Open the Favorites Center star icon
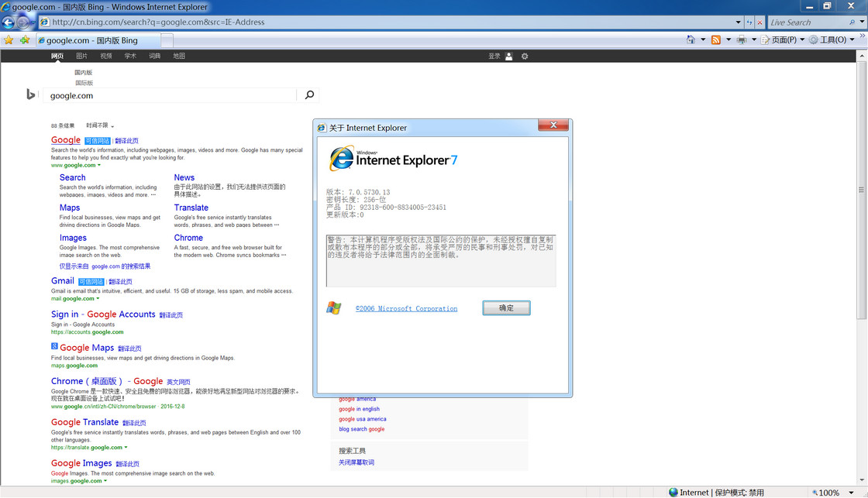The height and width of the screenshot is (498, 868). click(9, 40)
